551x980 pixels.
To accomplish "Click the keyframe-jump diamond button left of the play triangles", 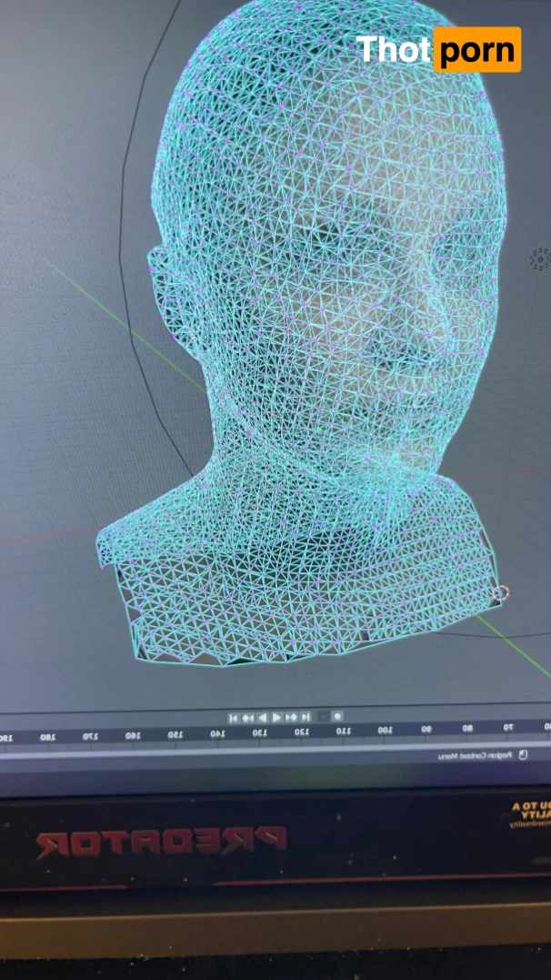I will click(x=248, y=717).
